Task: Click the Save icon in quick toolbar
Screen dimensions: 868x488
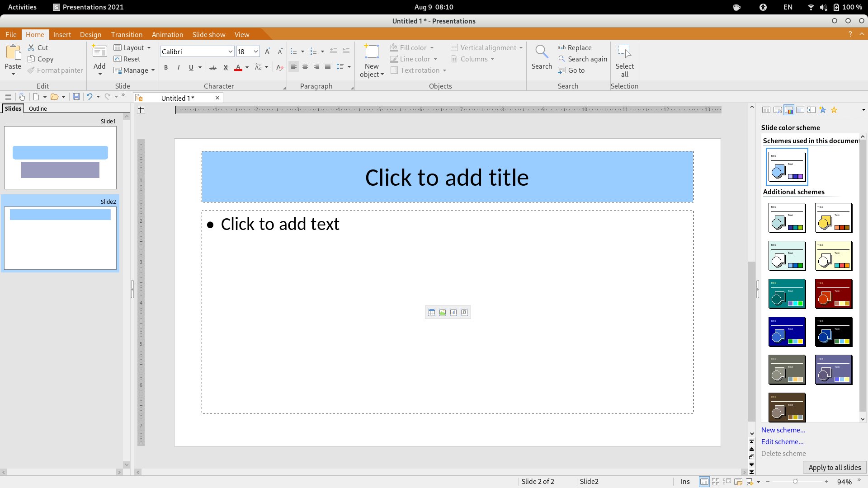Action: (76, 97)
